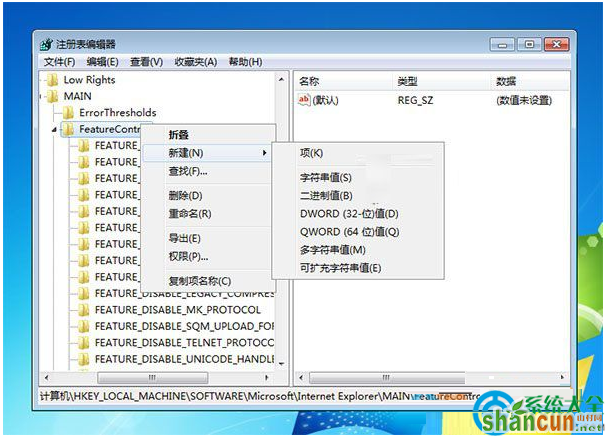607x438 pixels.
Task: Click the 类型 column header
Action: coord(442,81)
